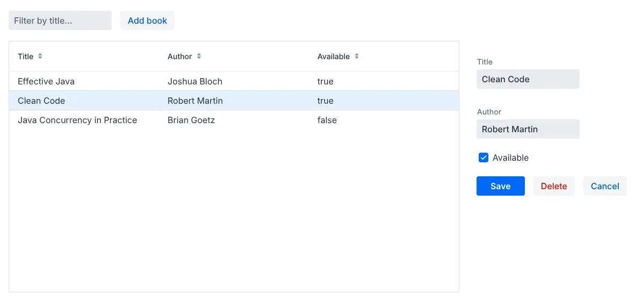
Task: Cancel editing the book
Action: (605, 186)
